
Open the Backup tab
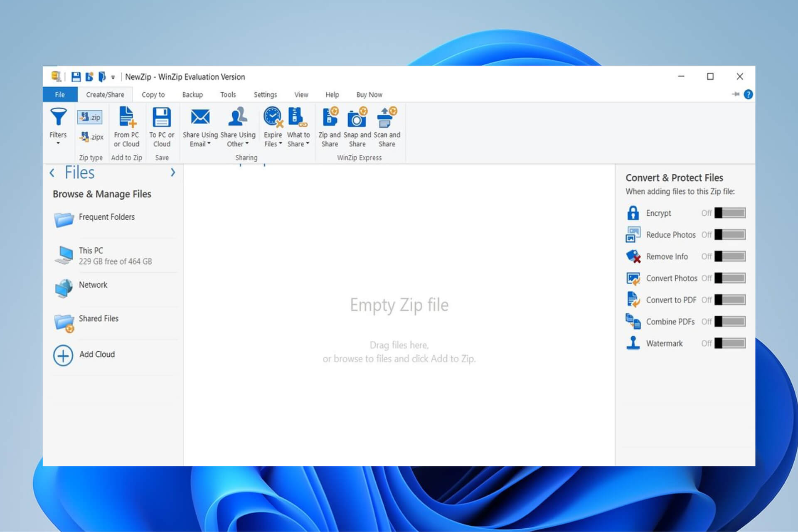tap(192, 95)
